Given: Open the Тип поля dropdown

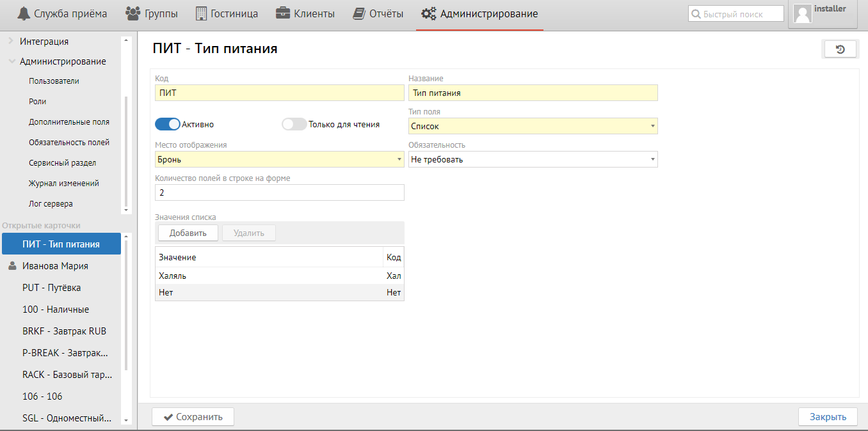Looking at the screenshot, I should click(x=533, y=127).
